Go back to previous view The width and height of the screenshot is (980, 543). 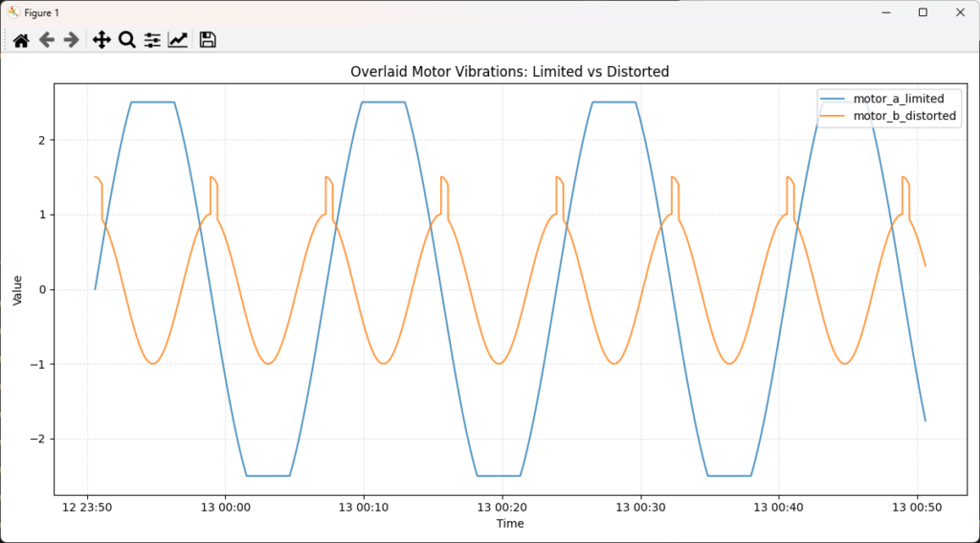click(x=46, y=39)
